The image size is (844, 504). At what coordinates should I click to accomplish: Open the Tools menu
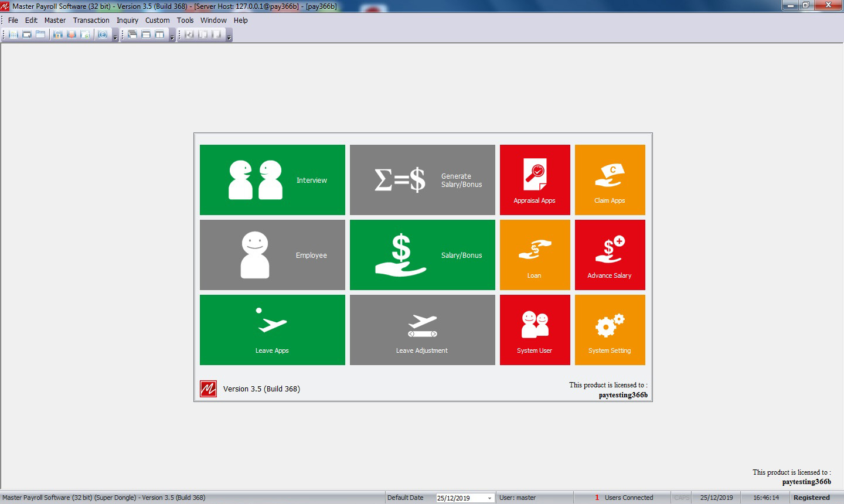[185, 20]
